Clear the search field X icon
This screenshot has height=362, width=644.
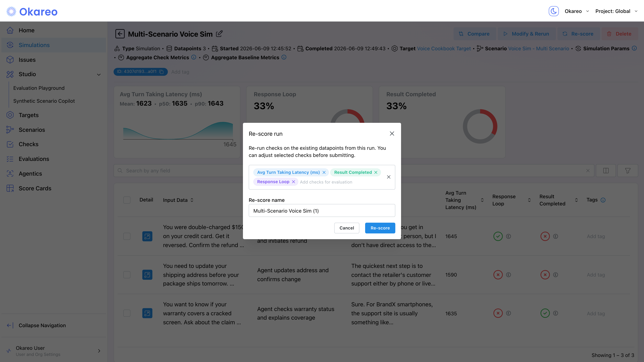588,171
